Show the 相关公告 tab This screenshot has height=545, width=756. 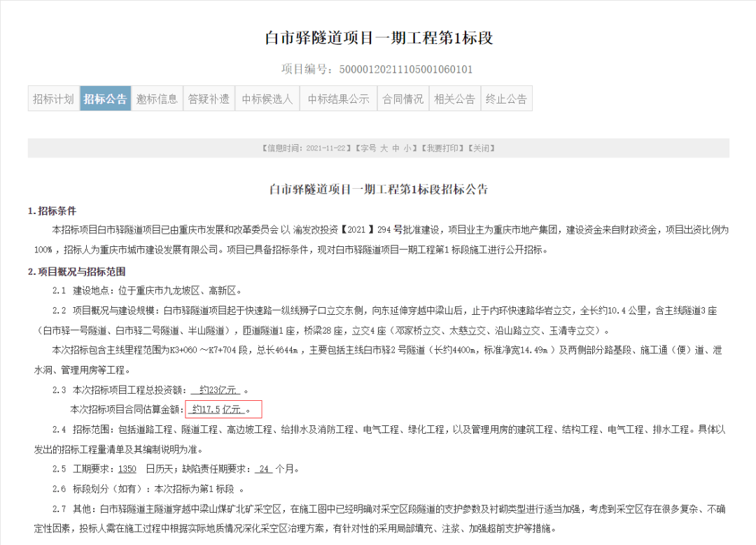click(454, 99)
